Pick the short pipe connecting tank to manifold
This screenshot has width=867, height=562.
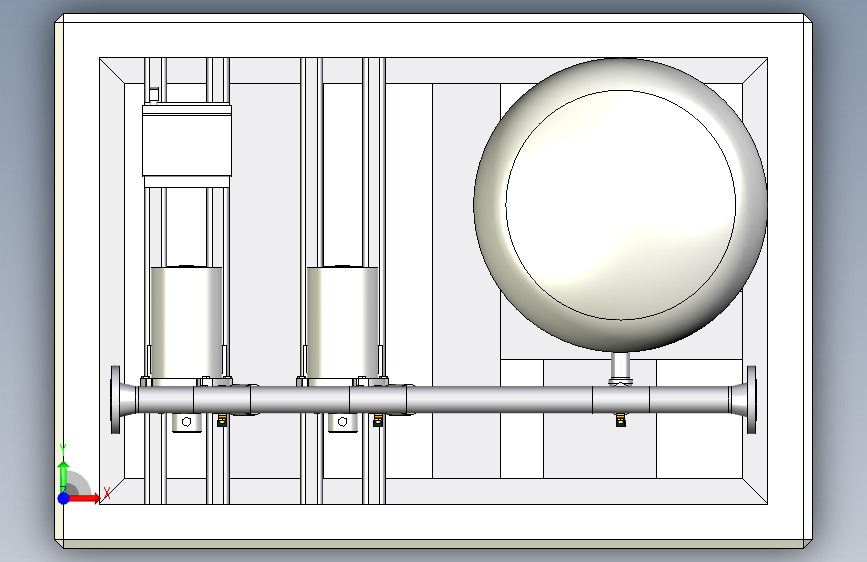pos(620,365)
